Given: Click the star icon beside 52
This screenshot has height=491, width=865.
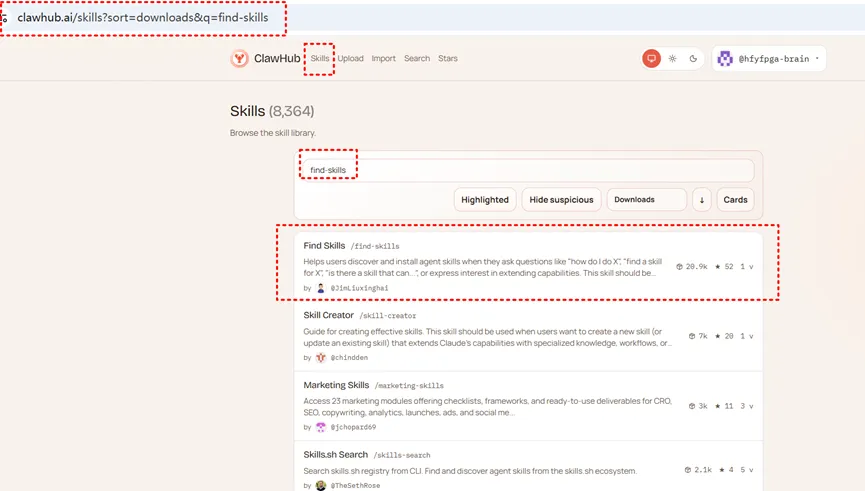Looking at the screenshot, I should click(718, 266).
